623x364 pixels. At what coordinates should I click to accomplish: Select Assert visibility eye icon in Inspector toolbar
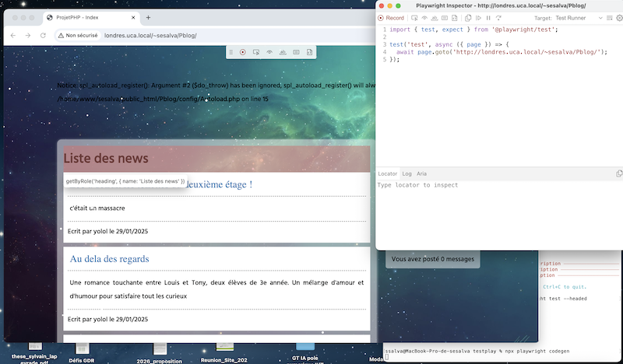424,18
